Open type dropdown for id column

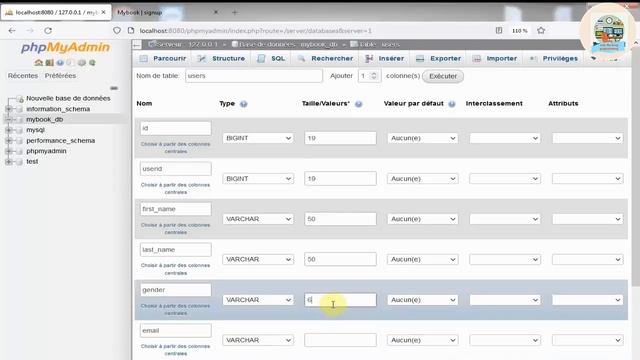point(258,138)
